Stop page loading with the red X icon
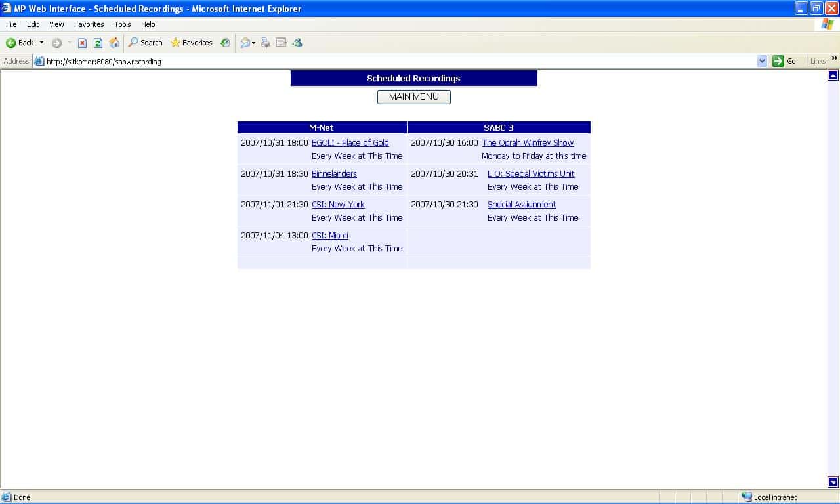 click(82, 43)
